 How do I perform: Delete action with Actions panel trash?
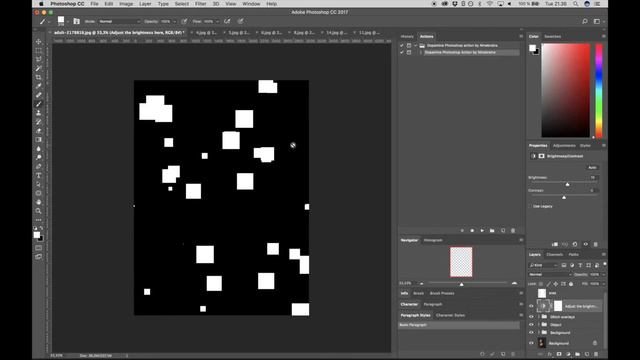(513, 231)
